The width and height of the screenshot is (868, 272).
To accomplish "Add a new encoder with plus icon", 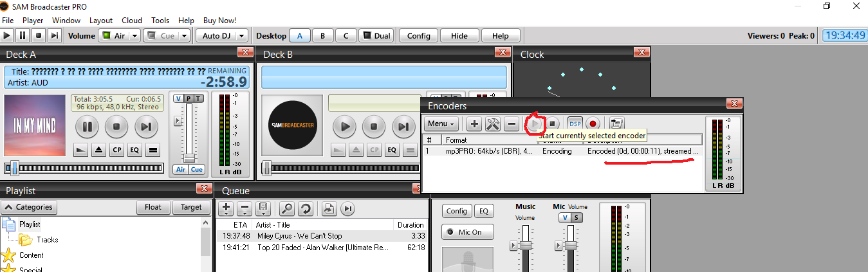I will 474,123.
